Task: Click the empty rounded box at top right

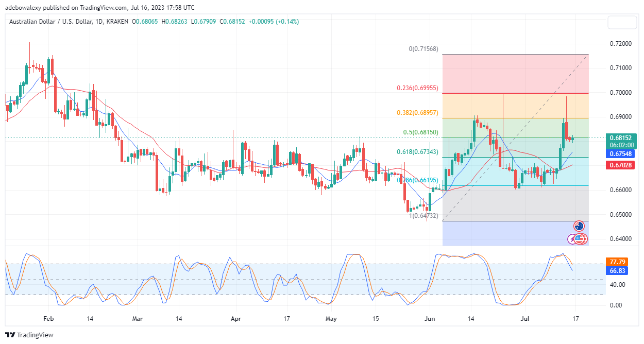Action: click(622, 23)
